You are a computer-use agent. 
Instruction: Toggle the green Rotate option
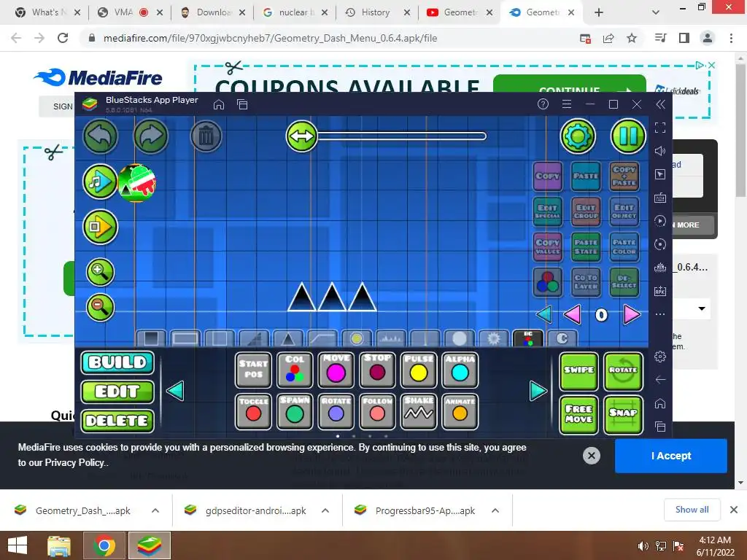click(623, 370)
